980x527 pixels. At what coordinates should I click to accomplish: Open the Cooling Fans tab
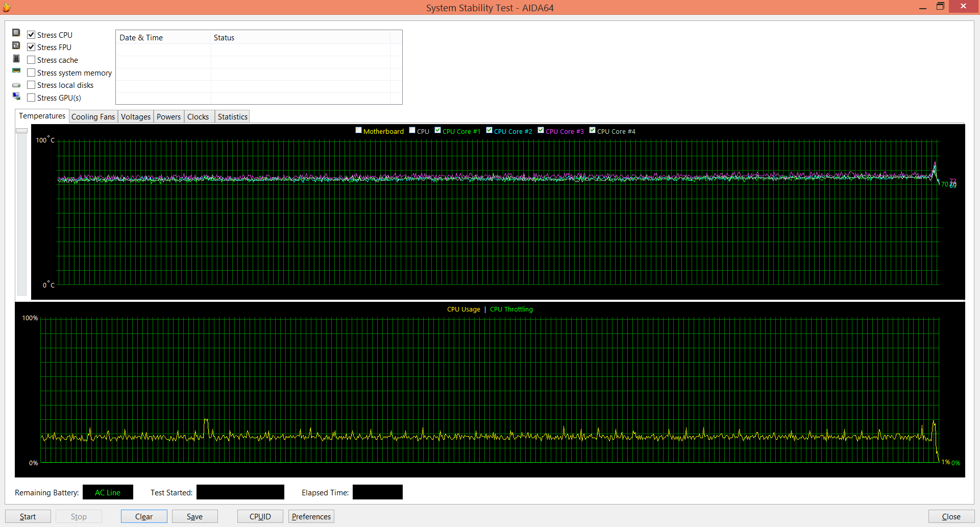93,117
